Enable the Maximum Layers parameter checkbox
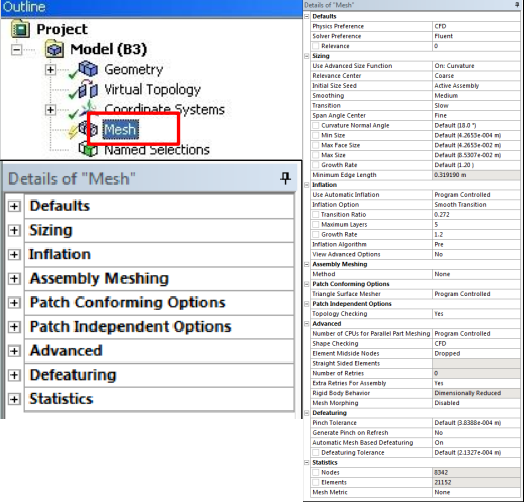This screenshot has height=503, width=524. coord(315,225)
